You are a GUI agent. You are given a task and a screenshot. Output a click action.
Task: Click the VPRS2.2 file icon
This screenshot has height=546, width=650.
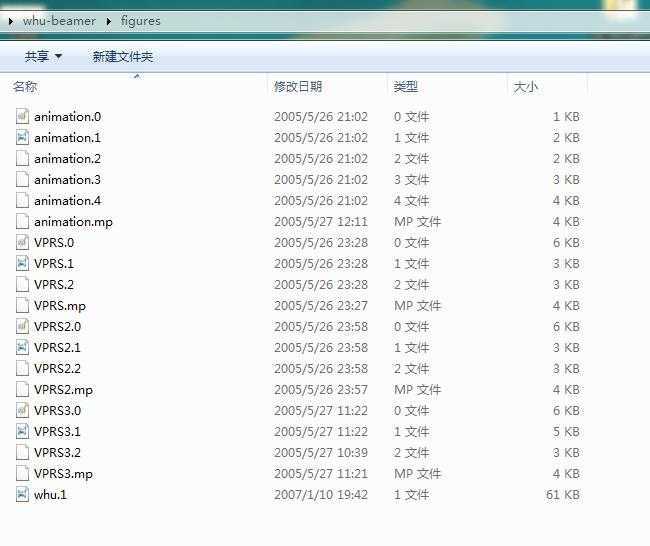[22, 369]
